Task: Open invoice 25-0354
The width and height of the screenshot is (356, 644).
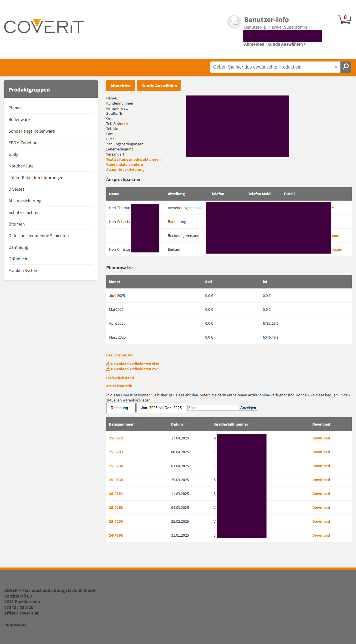Action: point(116,494)
